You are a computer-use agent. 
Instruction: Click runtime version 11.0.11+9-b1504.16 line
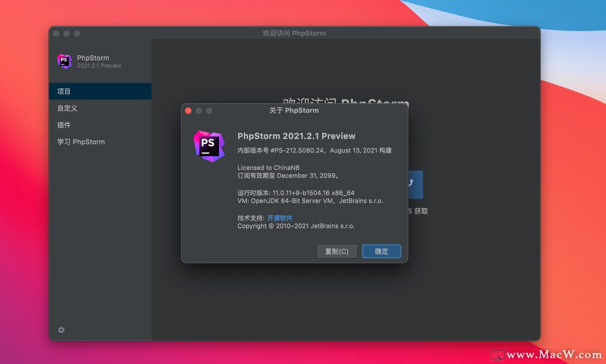click(296, 193)
